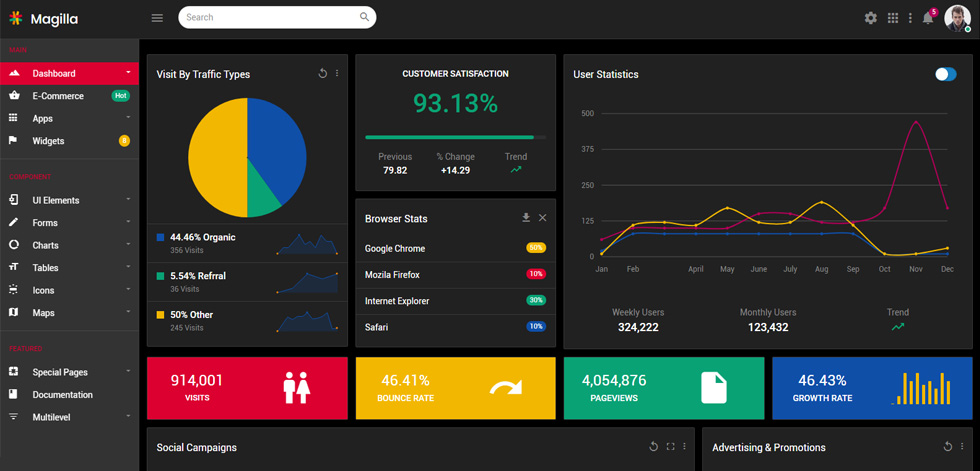Screen dimensions: 980x471
Task: Open Visit By Traffic Types options dots
Action: [x=337, y=74]
